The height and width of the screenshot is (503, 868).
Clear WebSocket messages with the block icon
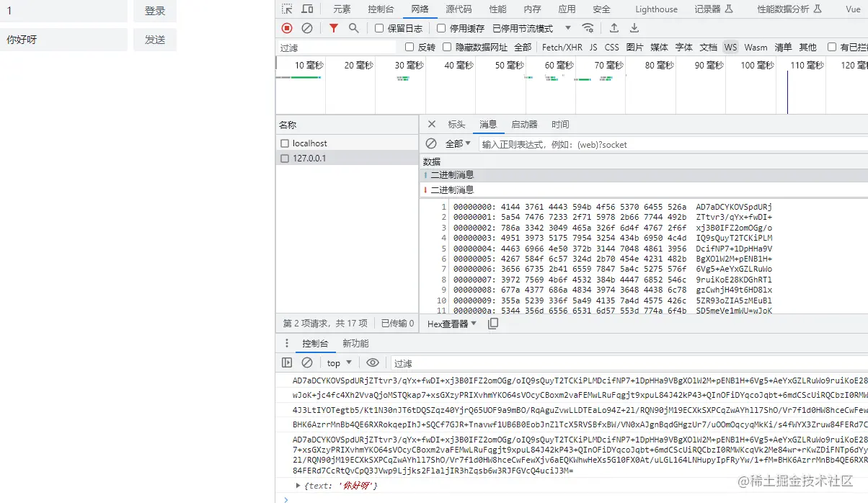tap(431, 143)
